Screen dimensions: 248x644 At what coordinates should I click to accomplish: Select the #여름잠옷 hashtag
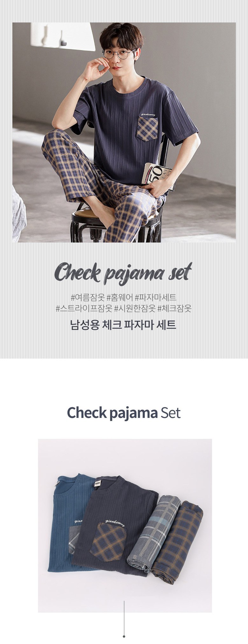87,298
